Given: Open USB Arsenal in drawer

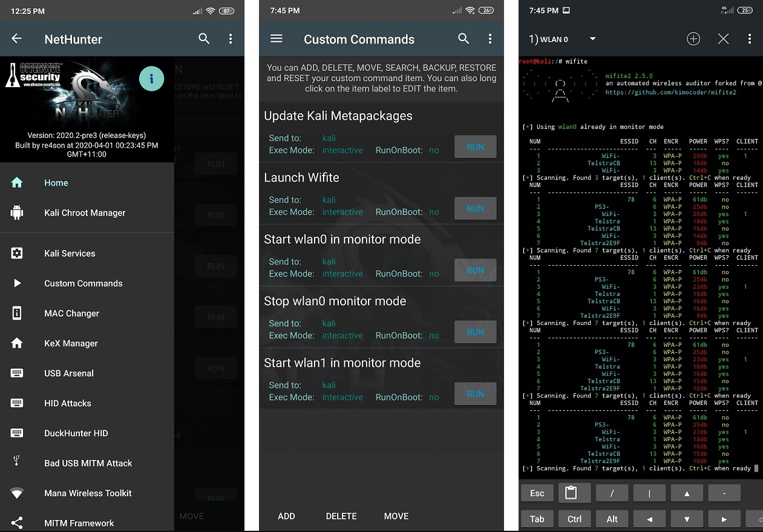Looking at the screenshot, I should coord(87,373).
